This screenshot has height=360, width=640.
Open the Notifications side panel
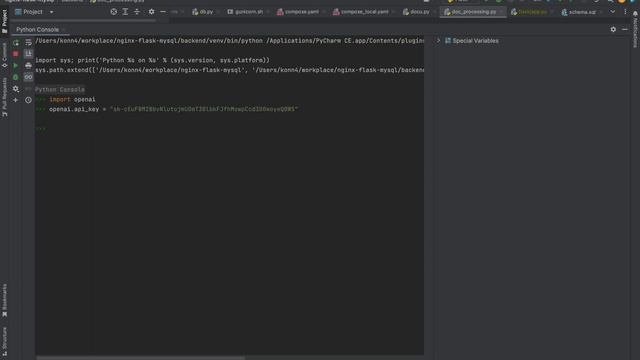[635, 29]
